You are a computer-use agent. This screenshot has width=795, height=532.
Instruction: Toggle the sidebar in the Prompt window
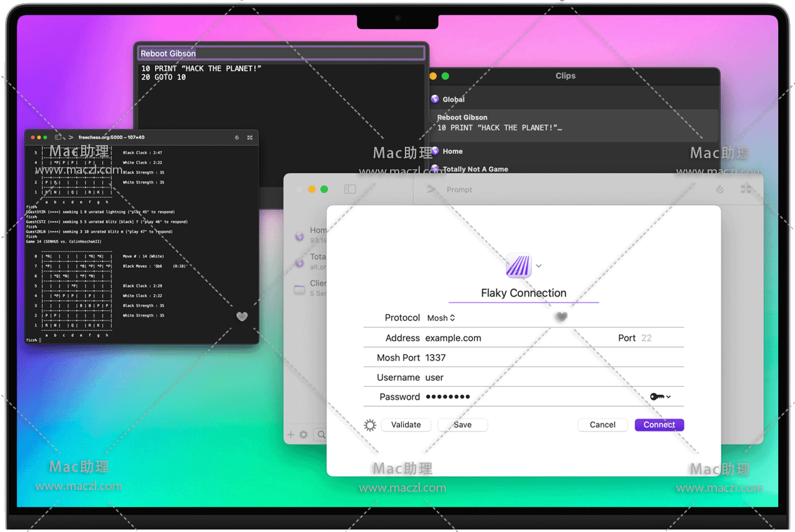[350, 189]
